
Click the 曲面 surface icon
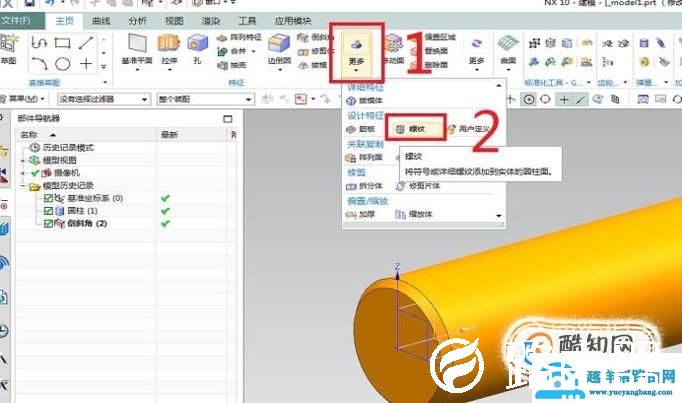(x=508, y=49)
